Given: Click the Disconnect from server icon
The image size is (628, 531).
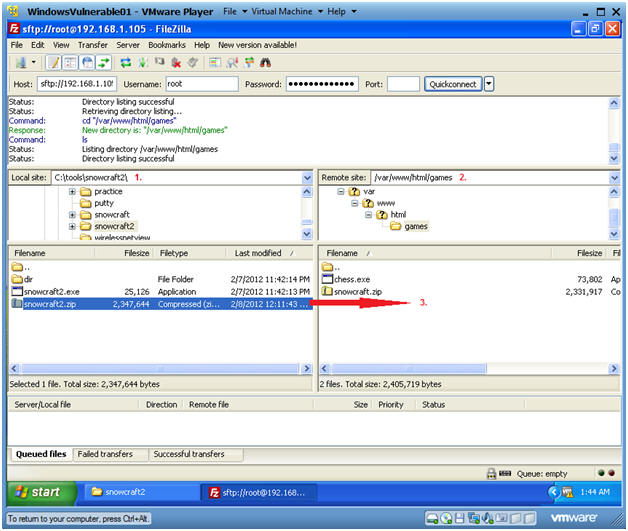Looking at the screenshot, I should [176, 62].
